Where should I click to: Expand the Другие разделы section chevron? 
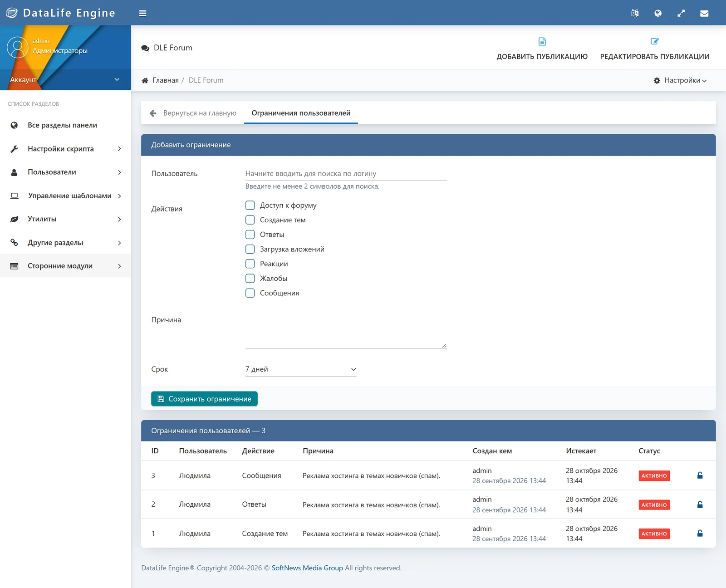point(119,243)
